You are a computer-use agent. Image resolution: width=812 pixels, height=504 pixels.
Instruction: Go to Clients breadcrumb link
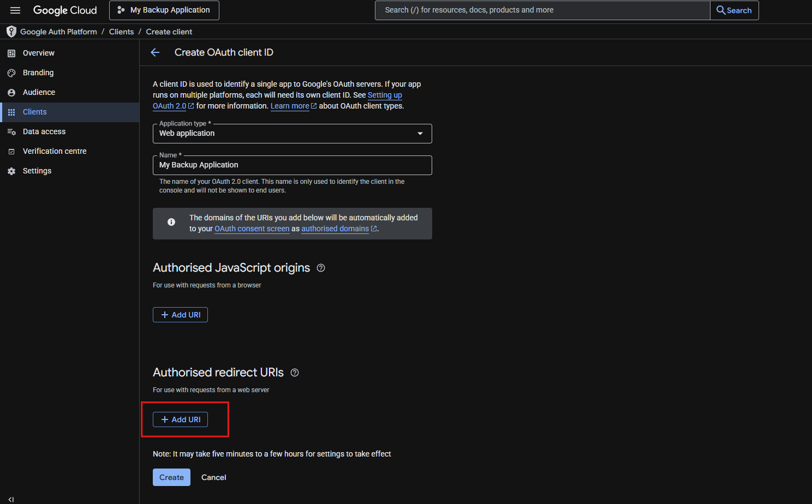tap(121, 32)
